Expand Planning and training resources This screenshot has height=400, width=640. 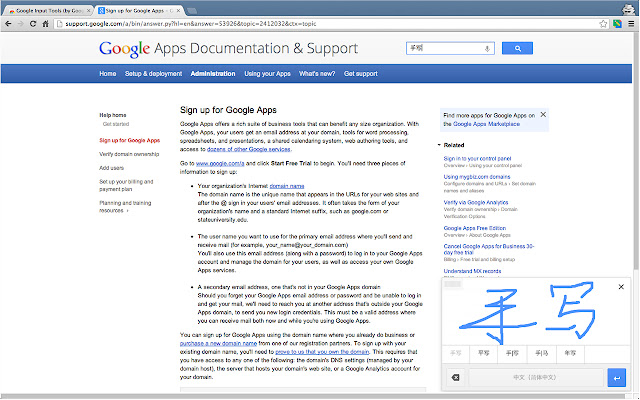point(128,211)
